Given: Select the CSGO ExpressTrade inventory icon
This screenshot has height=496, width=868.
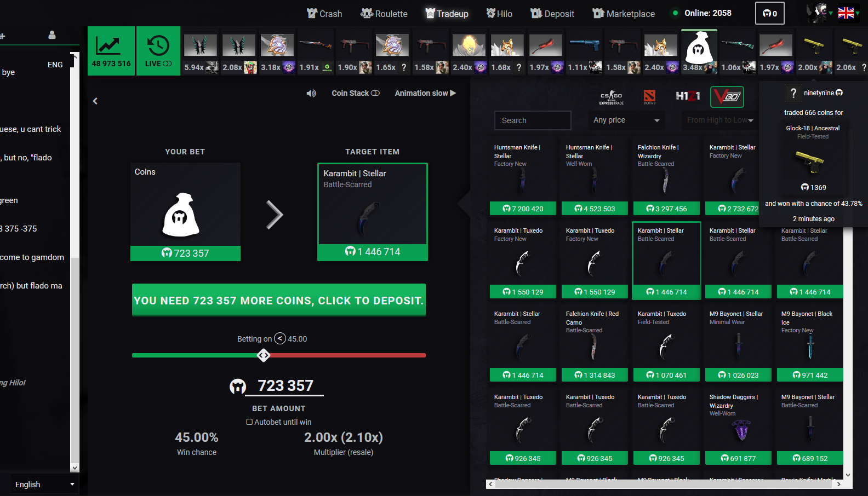Looking at the screenshot, I should point(612,97).
